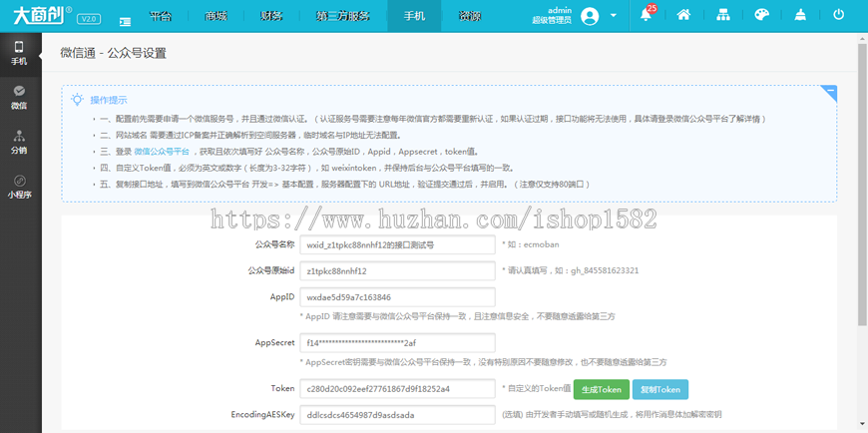Open the 微信 sidebar section
868x433 pixels.
[19, 98]
